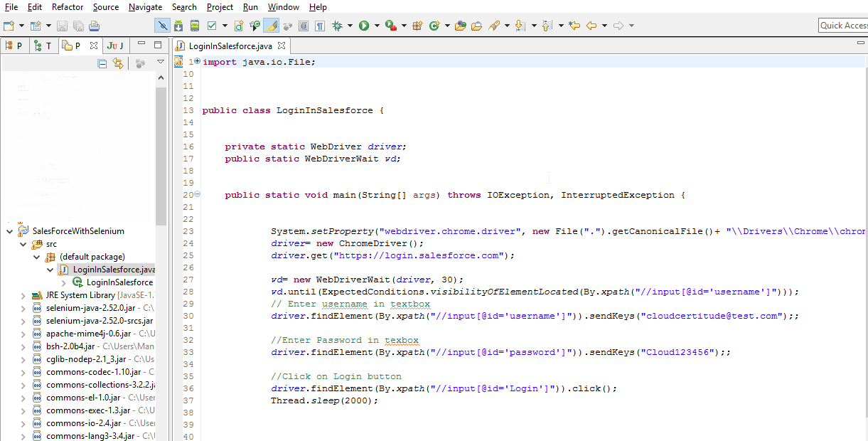868x441 pixels.
Task: Collapse the SalesForceWithSelenium project node
Action: [x=9, y=231]
